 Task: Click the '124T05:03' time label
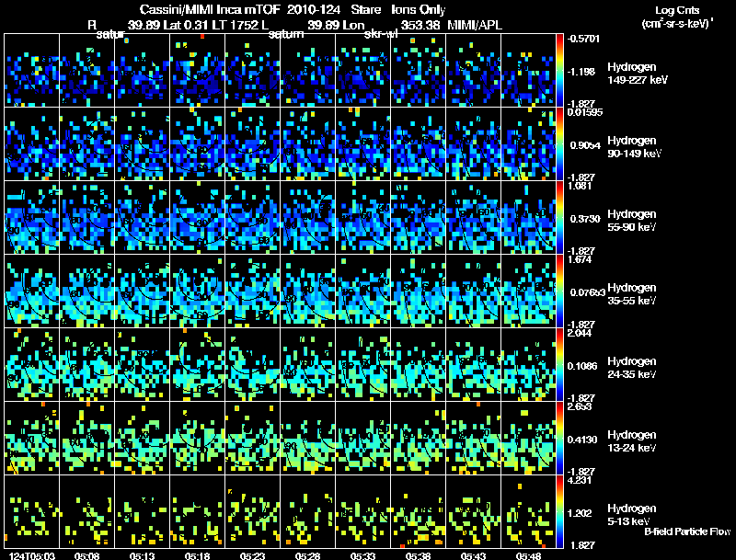click(x=32, y=555)
